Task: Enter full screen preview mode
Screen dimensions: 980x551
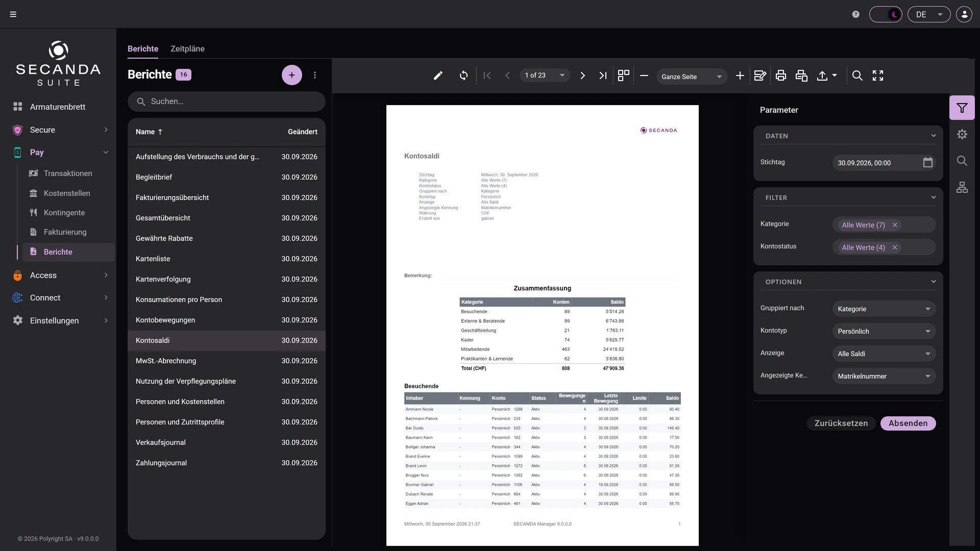Action: (x=878, y=76)
